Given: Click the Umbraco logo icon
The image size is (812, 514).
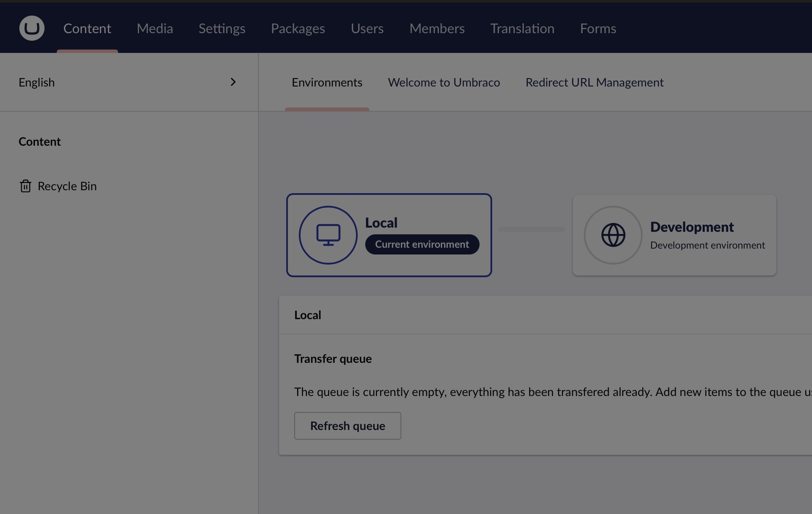Looking at the screenshot, I should (x=32, y=28).
